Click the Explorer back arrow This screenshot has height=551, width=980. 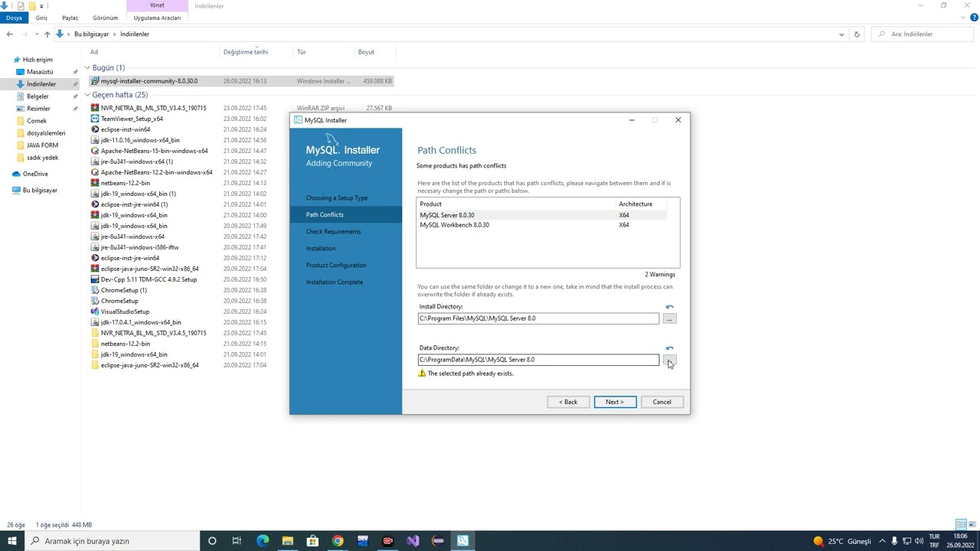point(9,34)
